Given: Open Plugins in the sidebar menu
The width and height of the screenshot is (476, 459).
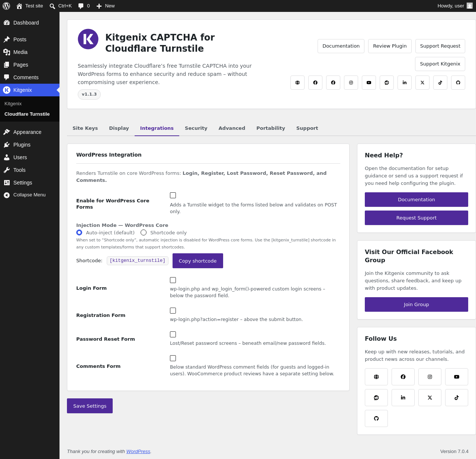Looking at the screenshot, I should (30, 145).
